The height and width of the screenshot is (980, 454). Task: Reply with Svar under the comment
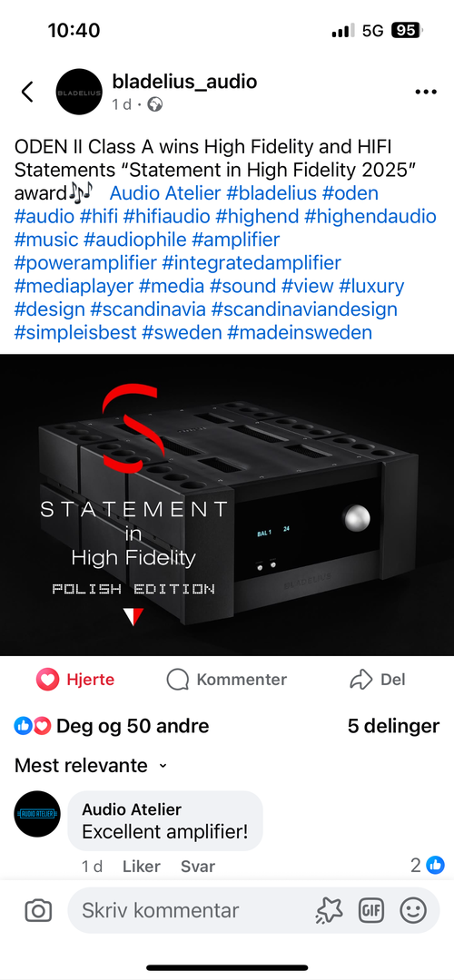(198, 867)
